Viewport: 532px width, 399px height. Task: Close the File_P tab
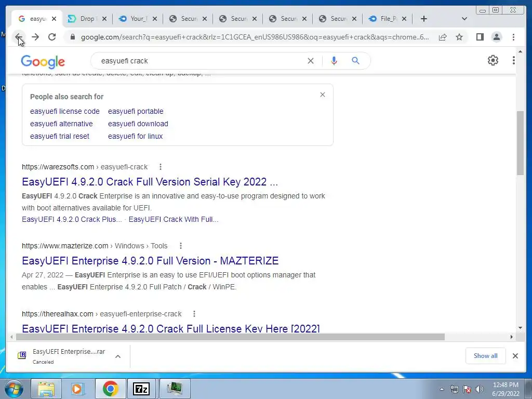pos(404,19)
